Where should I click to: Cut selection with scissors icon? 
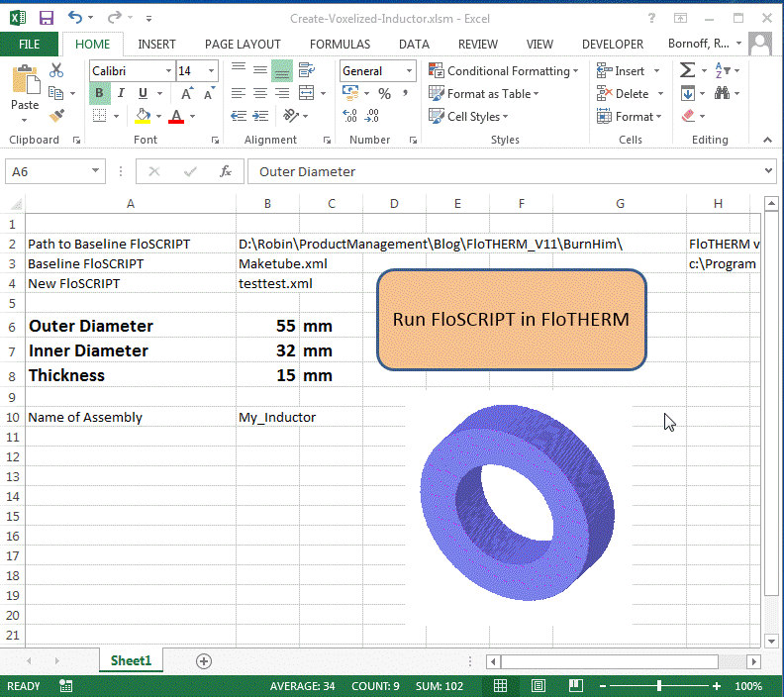56,70
